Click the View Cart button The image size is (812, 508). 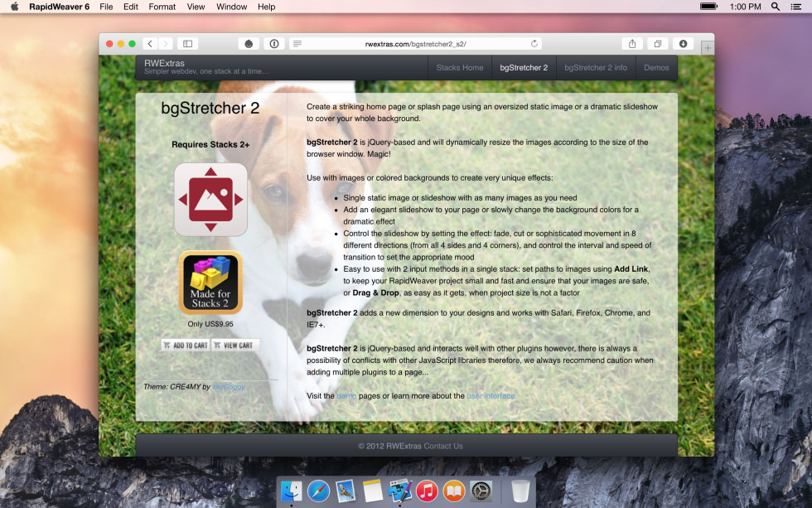235,345
